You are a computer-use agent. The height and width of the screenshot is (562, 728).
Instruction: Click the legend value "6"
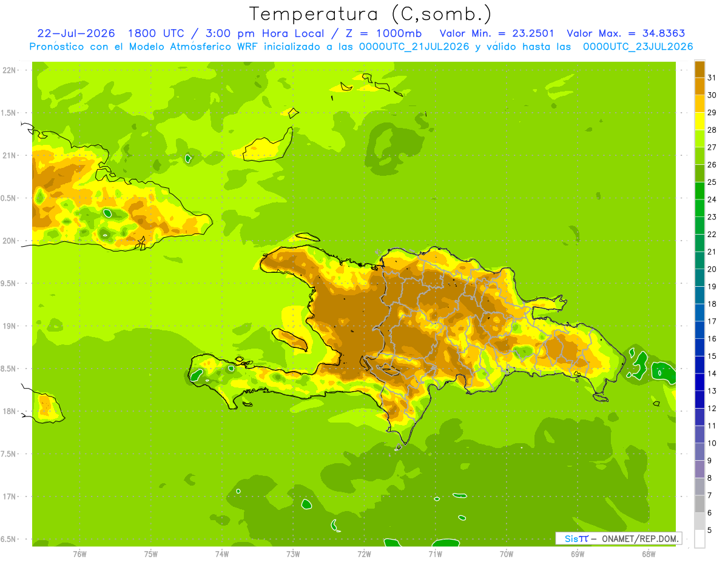(x=710, y=513)
